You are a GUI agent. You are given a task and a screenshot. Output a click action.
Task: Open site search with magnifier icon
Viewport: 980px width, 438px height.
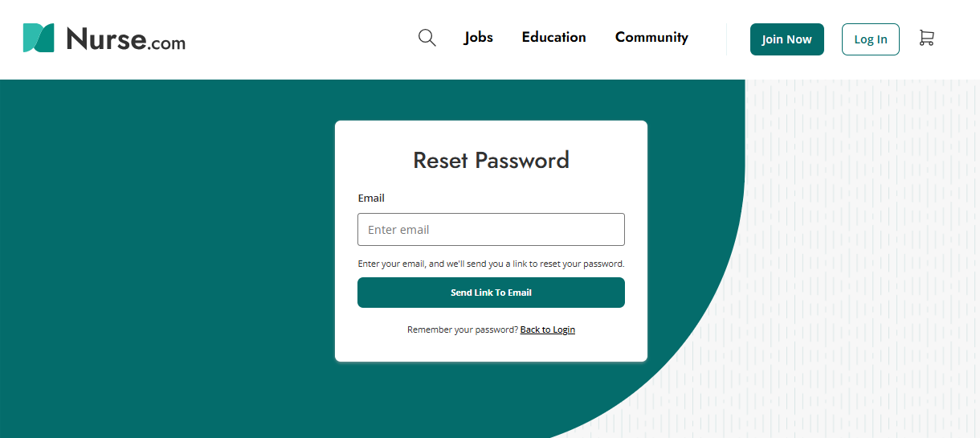click(427, 38)
